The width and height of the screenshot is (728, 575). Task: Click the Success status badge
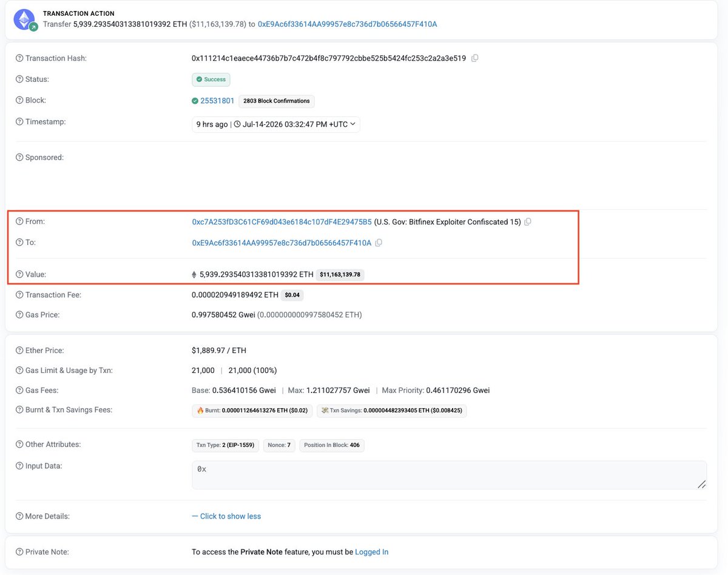[211, 79]
